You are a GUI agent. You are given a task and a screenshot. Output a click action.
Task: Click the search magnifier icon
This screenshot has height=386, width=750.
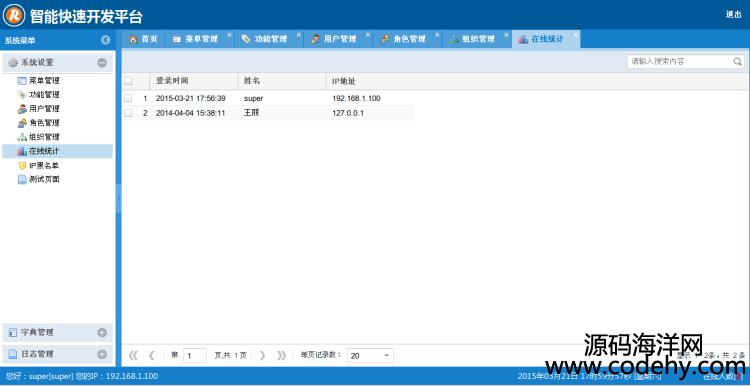click(x=738, y=61)
